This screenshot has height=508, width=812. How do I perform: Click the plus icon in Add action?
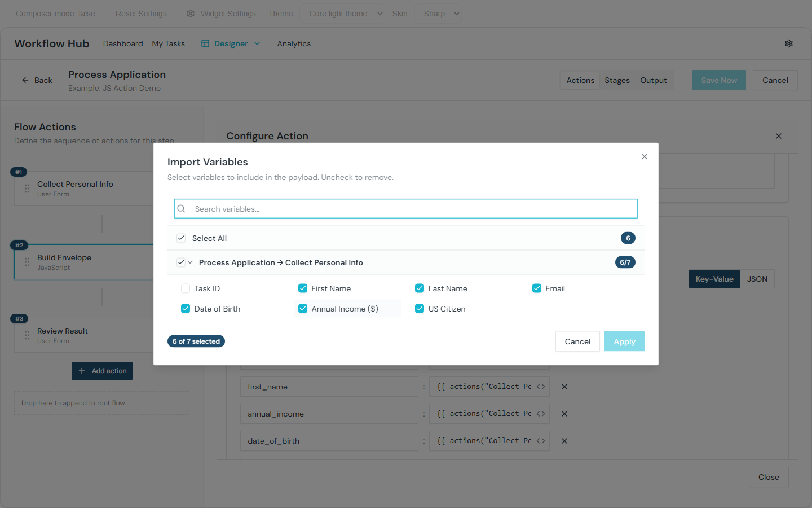point(82,371)
